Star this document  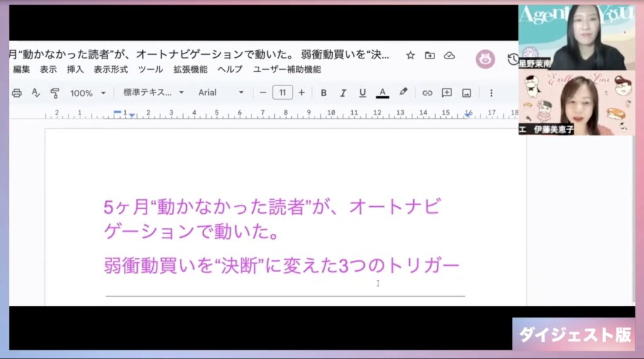[x=411, y=55]
